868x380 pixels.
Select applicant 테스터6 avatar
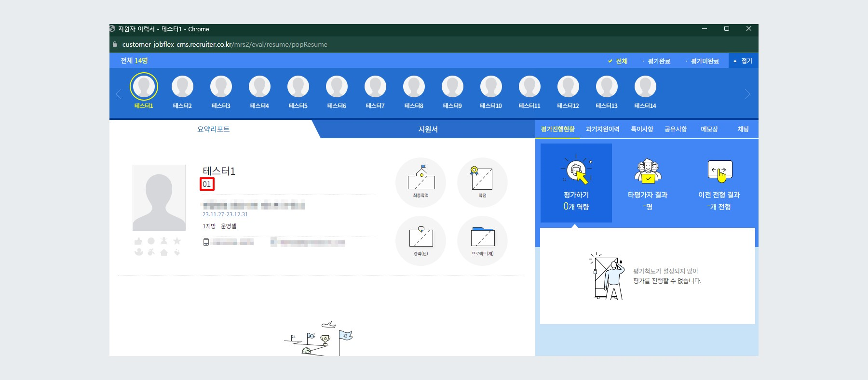(x=337, y=87)
